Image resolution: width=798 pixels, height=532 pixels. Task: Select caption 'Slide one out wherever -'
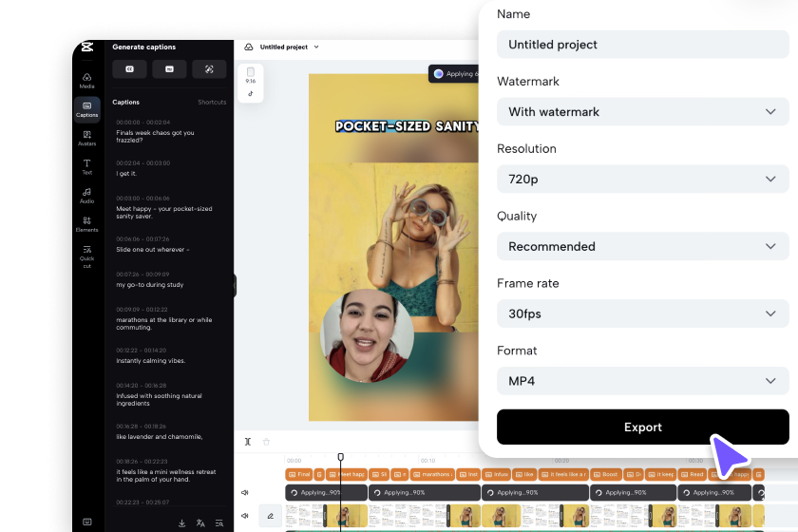[x=153, y=250]
